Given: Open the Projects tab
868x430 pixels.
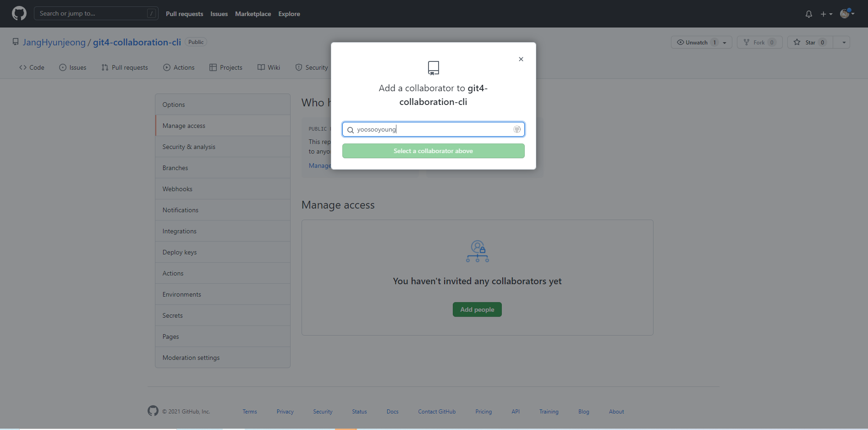Looking at the screenshot, I should click(226, 67).
